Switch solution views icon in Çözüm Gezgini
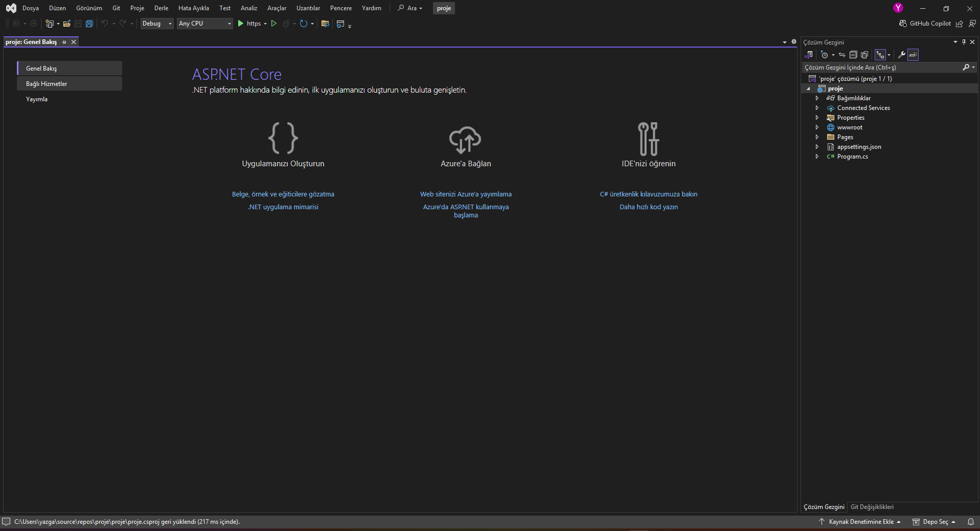 (x=809, y=55)
